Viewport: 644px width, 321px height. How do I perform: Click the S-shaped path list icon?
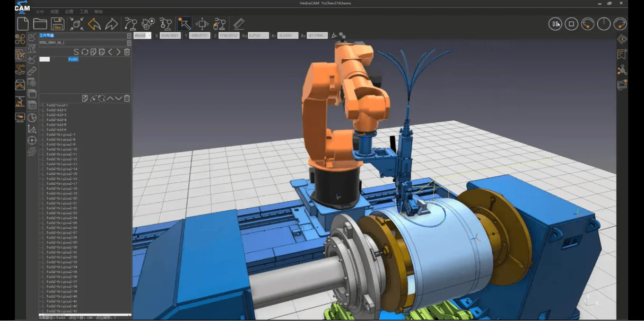click(x=76, y=52)
